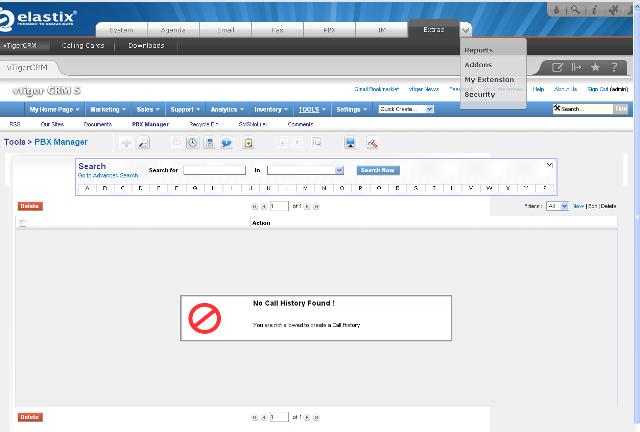
Task: Click the top Delete button
Action: 30,205
